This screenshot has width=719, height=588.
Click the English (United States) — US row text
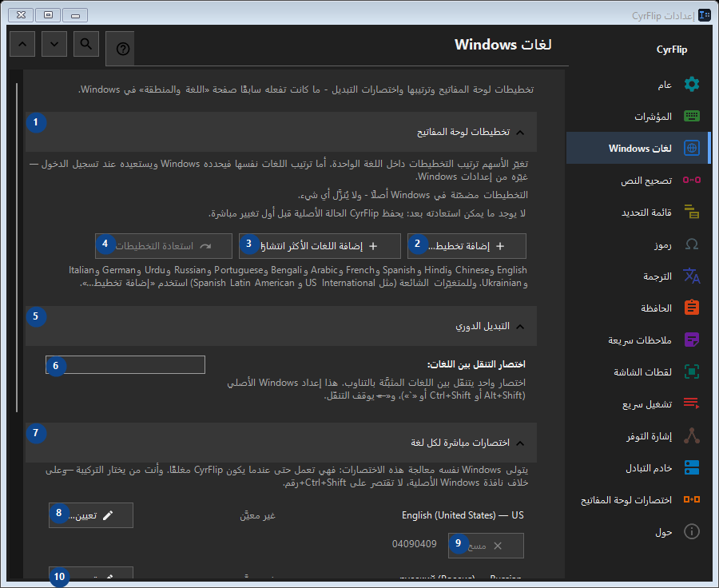click(463, 515)
